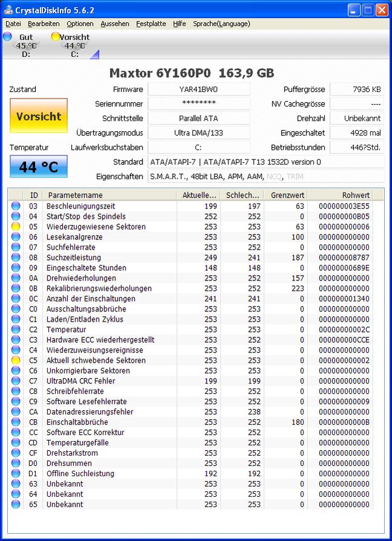Image resolution: width=392 pixels, height=541 pixels.
Task: Click the Betriebsstunden field 446?Std.
Action: (x=357, y=147)
